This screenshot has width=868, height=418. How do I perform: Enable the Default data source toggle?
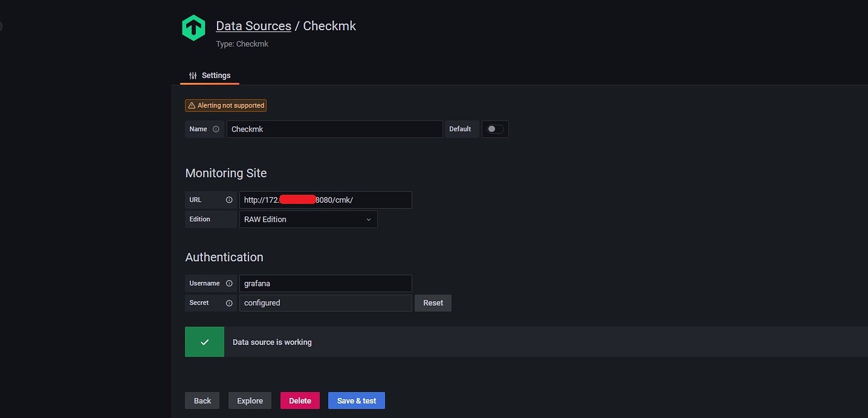[x=495, y=128]
